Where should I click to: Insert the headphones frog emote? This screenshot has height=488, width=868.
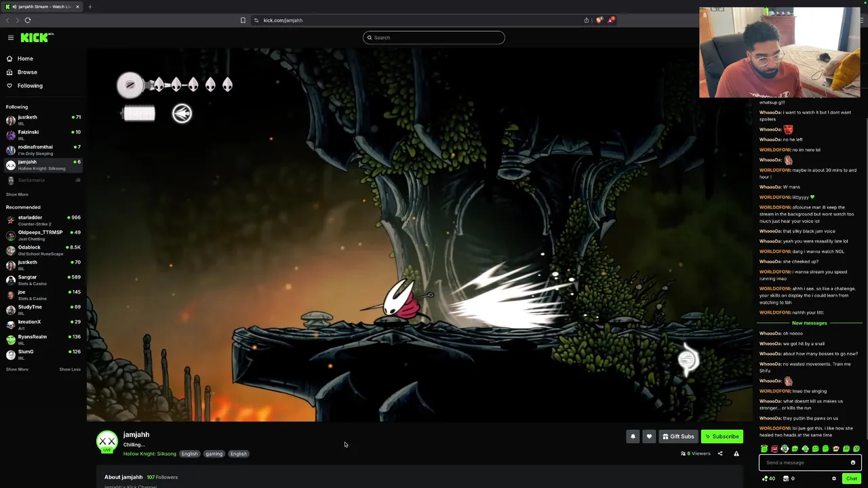point(785,449)
